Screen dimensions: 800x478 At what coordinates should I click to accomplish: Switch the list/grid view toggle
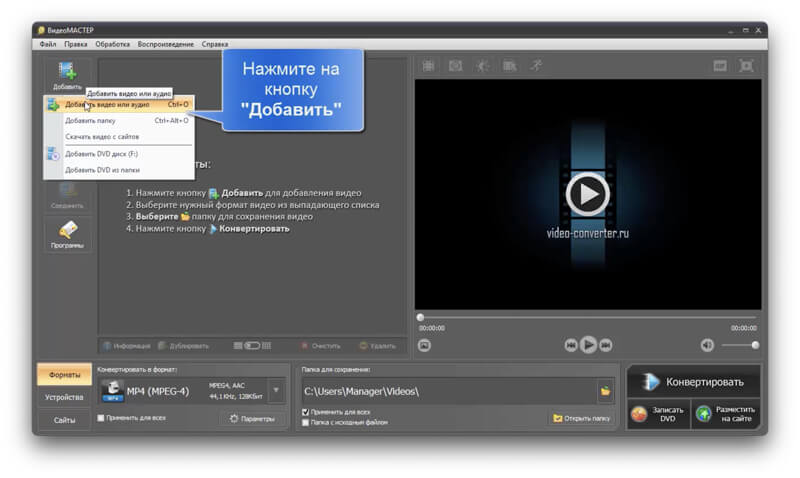click(x=252, y=346)
